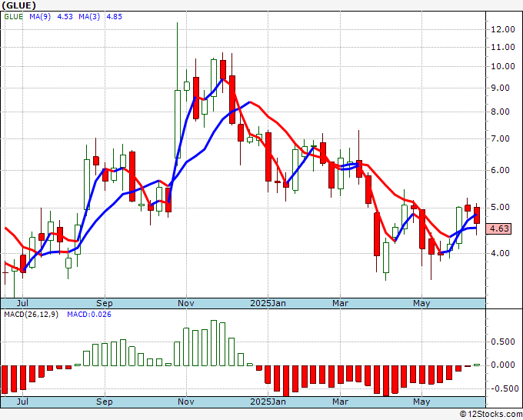Click the 12.00 price axis label

[x=503, y=29]
